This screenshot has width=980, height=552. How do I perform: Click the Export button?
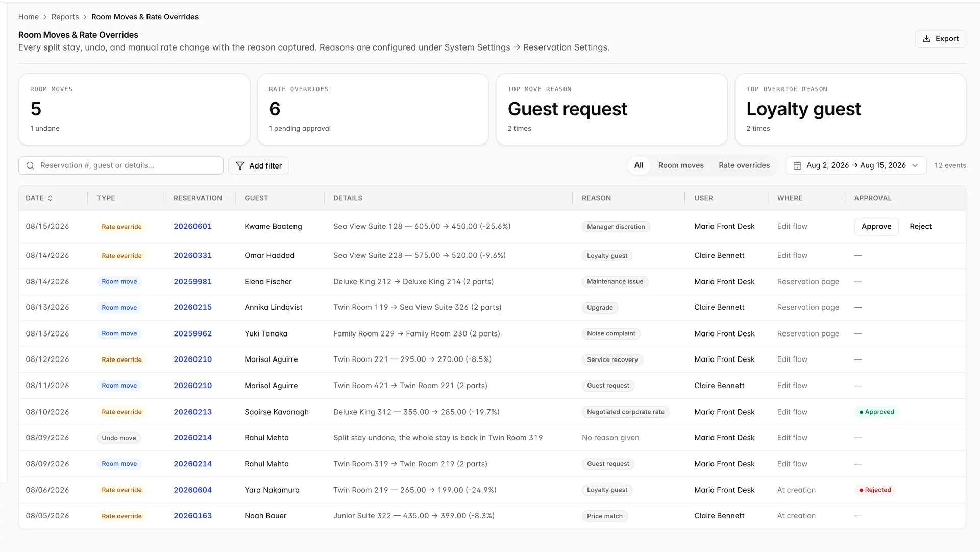coord(940,39)
